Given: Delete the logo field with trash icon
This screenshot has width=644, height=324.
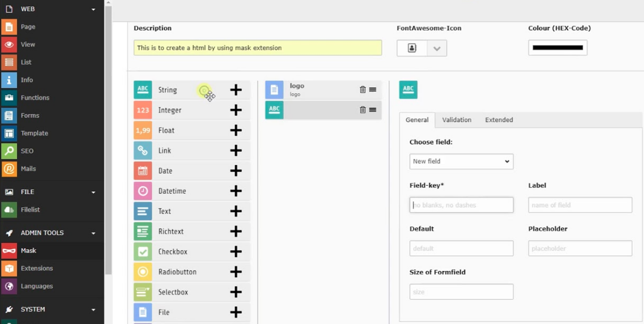Looking at the screenshot, I should pyautogui.click(x=362, y=89).
